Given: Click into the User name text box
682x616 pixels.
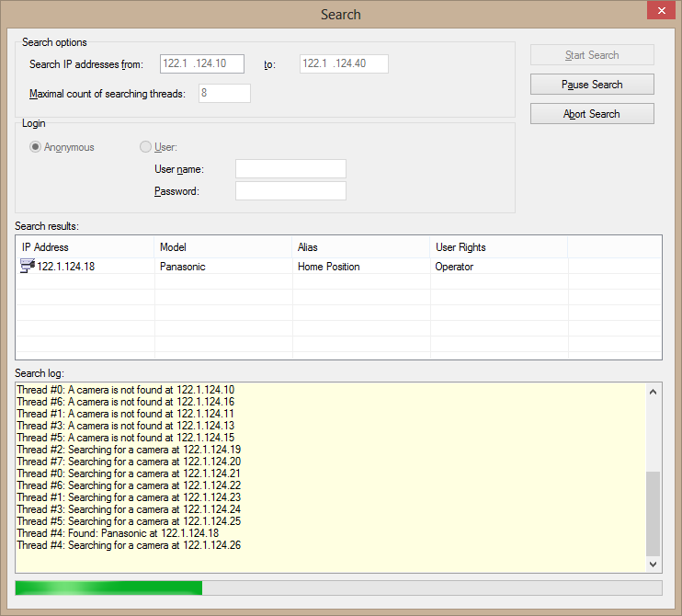Looking at the screenshot, I should [290, 169].
